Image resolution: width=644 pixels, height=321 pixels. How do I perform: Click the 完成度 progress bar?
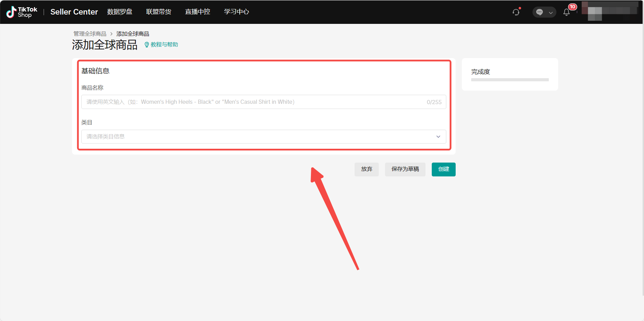coord(509,79)
